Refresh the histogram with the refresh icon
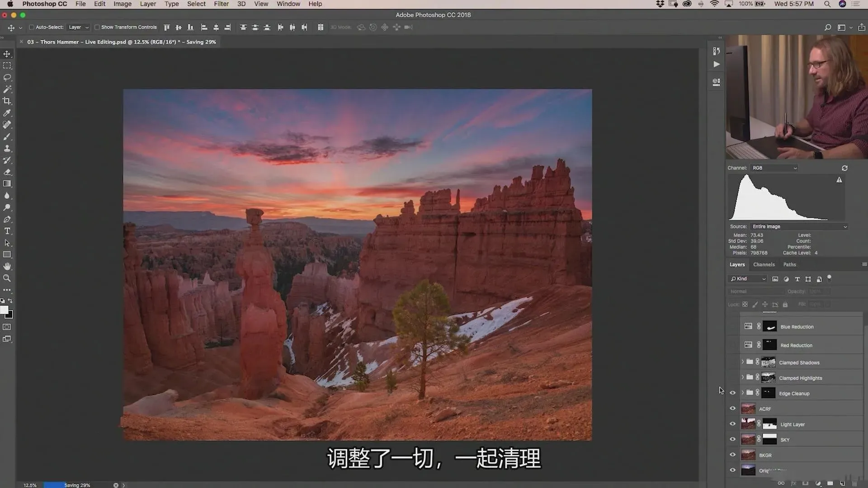 click(844, 168)
